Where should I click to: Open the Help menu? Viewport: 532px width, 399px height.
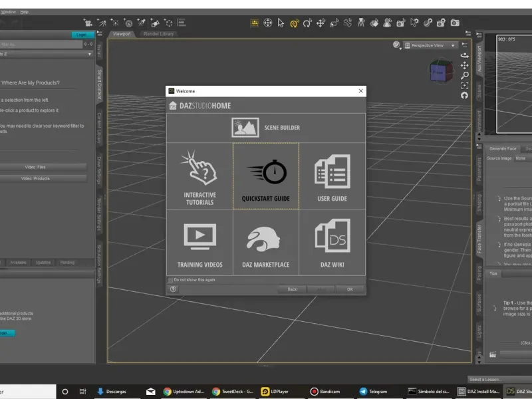coord(25,11)
